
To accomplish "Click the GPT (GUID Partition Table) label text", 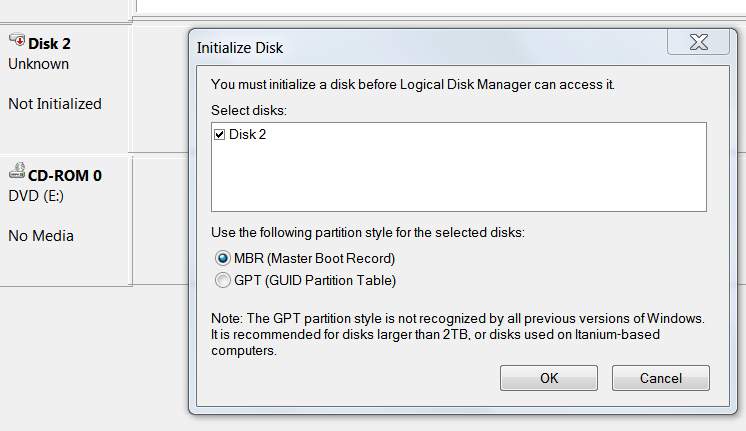I will pyautogui.click(x=315, y=280).
